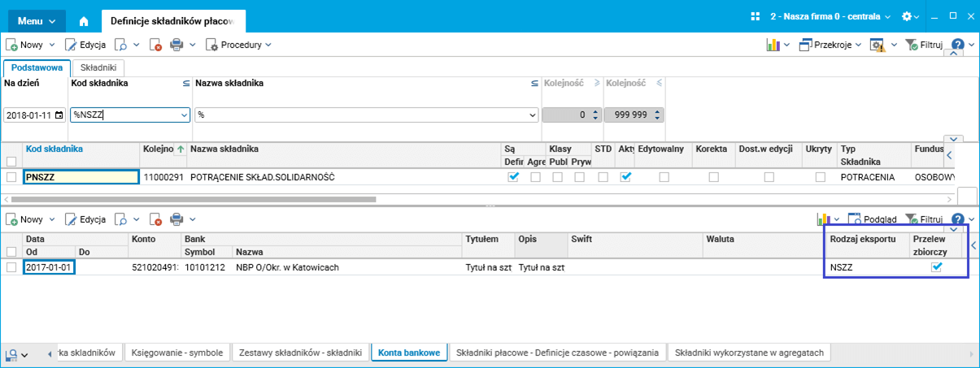This screenshot has width=980, height=368.
Task: Click the delete record icon in top toolbar
Action: click(x=156, y=45)
